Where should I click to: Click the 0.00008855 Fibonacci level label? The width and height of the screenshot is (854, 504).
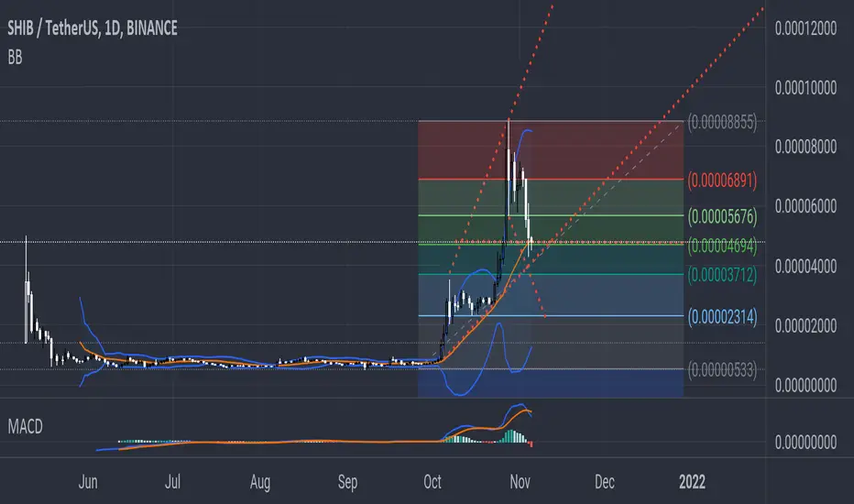point(722,122)
